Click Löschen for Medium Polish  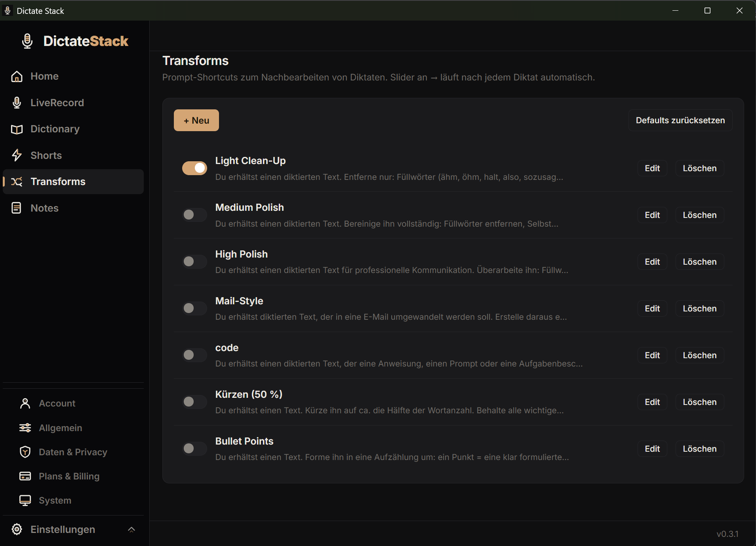tap(700, 215)
